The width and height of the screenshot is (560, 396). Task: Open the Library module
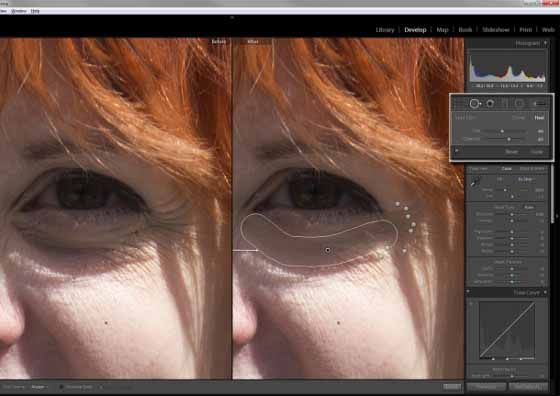pos(385,30)
